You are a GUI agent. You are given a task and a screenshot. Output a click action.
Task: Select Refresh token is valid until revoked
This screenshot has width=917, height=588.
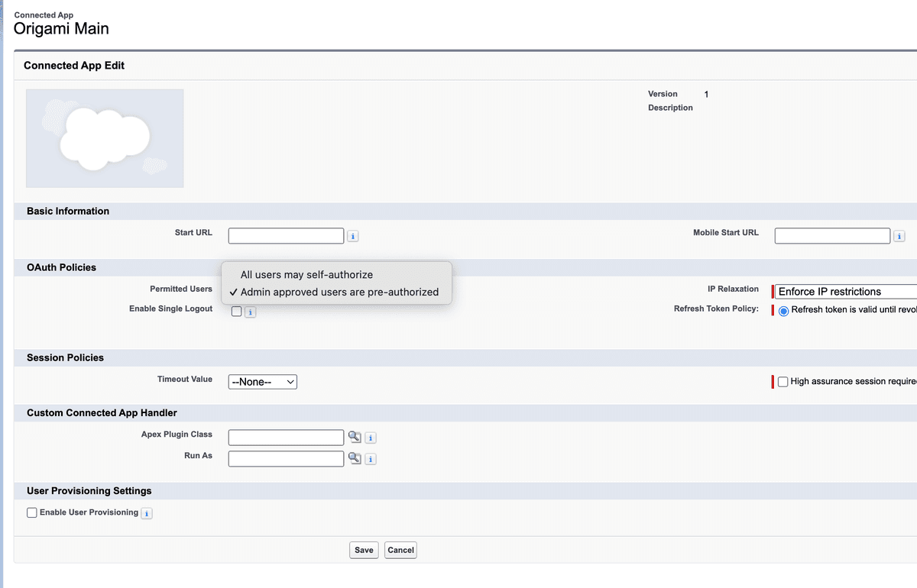[x=783, y=311]
